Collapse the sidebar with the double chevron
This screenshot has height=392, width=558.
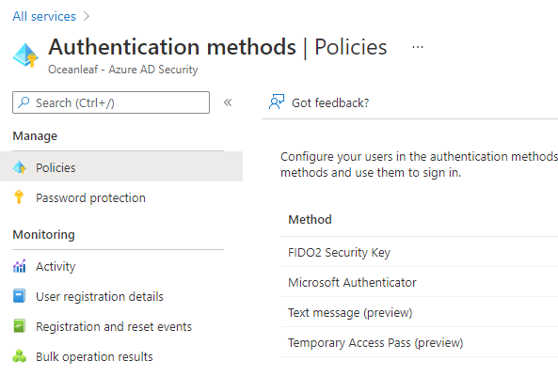click(228, 102)
